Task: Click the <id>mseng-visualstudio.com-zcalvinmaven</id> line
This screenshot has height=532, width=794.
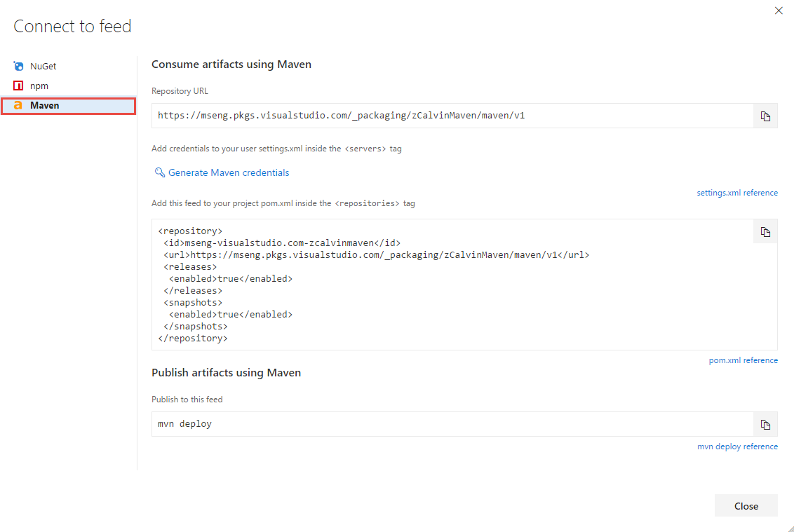Action: pyautogui.click(x=282, y=243)
